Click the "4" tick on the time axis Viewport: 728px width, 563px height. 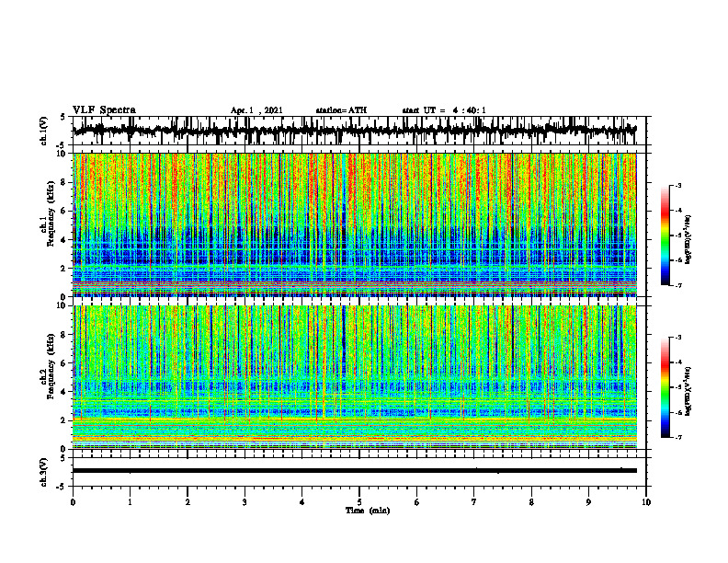click(x=302, y=502)
